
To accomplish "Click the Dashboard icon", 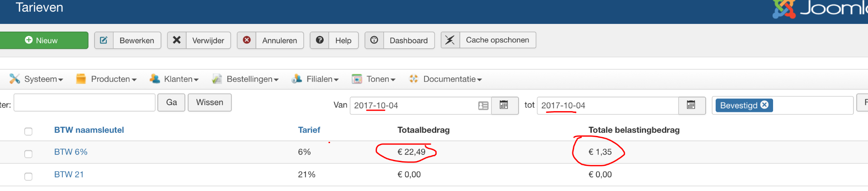I will (x=374, y=40).
